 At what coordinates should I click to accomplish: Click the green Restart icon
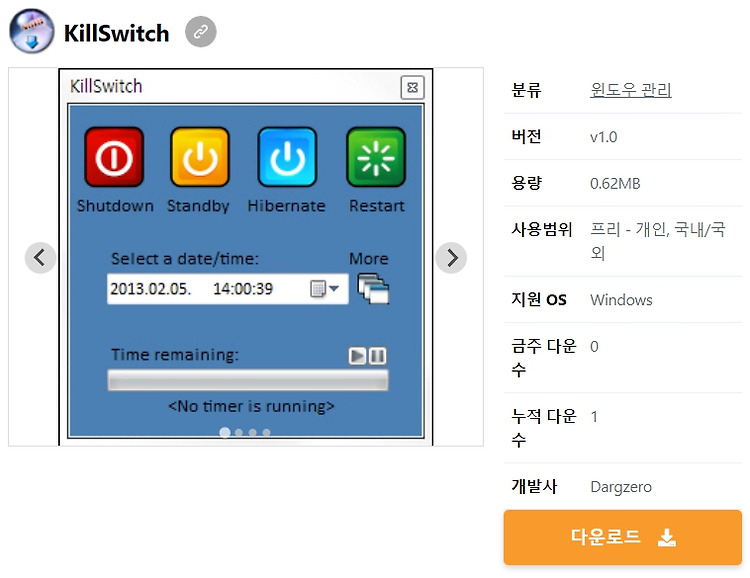375,157
